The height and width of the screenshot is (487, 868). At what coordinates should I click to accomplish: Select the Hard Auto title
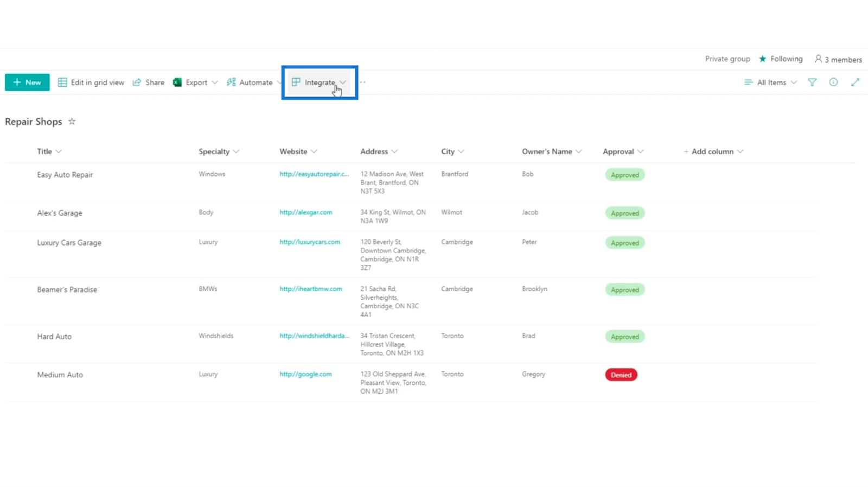pos(54,337)
